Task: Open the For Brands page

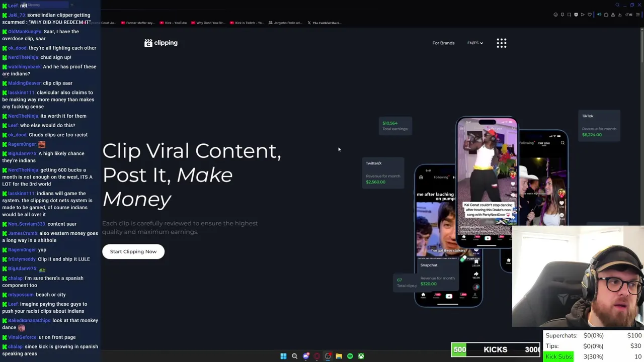Action: (x=443, y=43)
